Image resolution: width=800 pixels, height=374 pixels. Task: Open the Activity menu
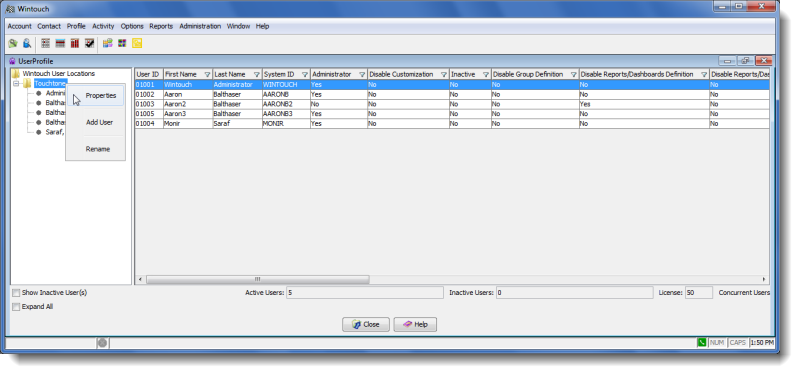click(103, 26)
